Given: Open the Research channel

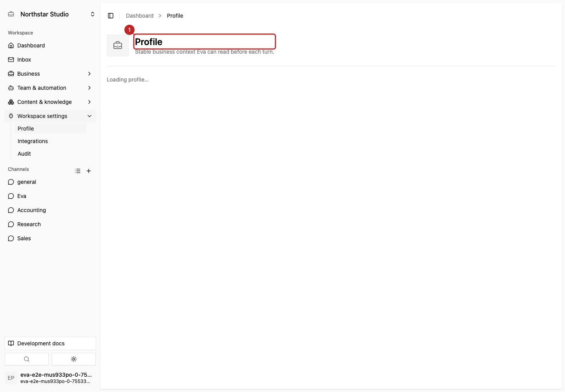Looking at the screenshot, I should 50,224.
